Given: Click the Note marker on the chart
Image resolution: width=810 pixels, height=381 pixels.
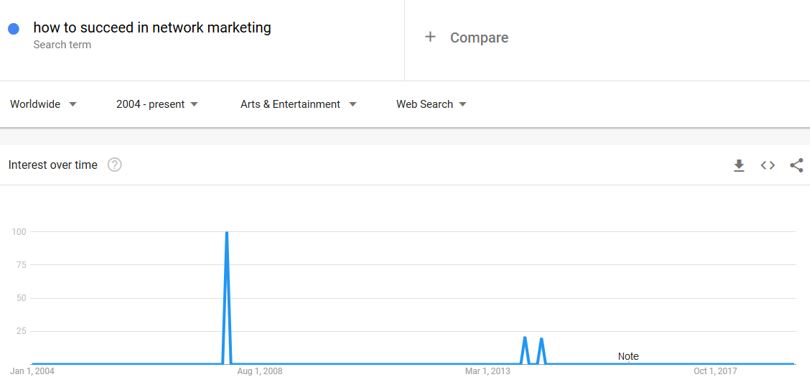Looking at the screenshot, I should click(628, 356).
